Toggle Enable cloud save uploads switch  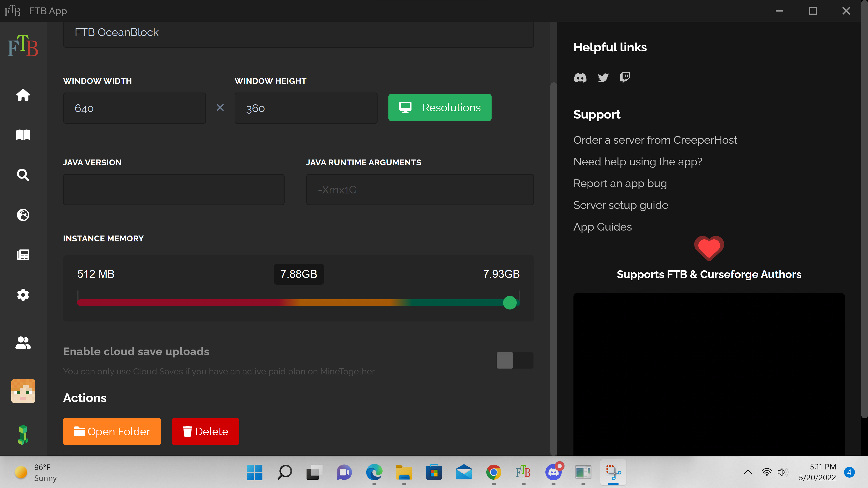[x=515, y=360]
